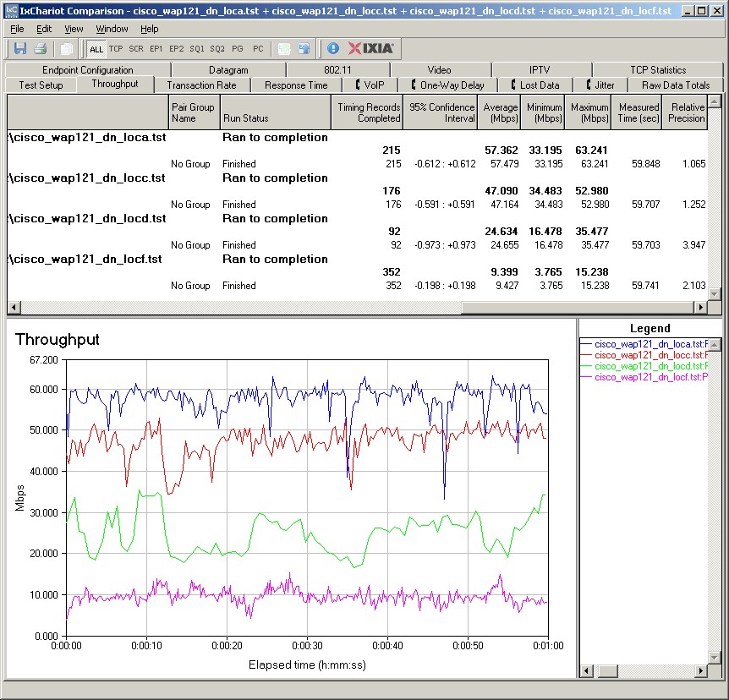
Task: Select the cisco_wap121_dn_locd.tst row
Action: (x=357, y=218)
